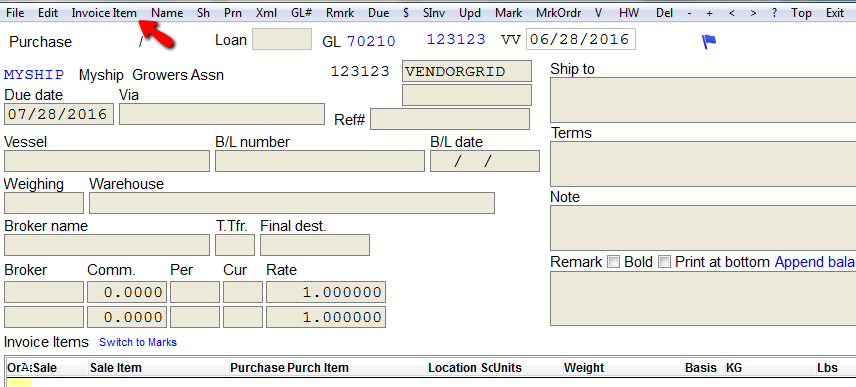Click the blue 123123 invoice number link

point(456,39)
